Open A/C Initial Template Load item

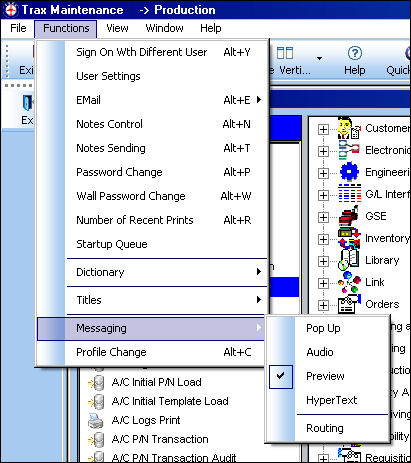[x=170, y=401]
